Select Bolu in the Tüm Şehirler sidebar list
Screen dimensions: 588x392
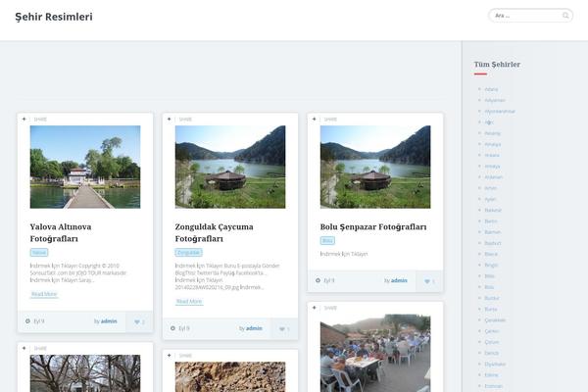click(x=489, y=287)
